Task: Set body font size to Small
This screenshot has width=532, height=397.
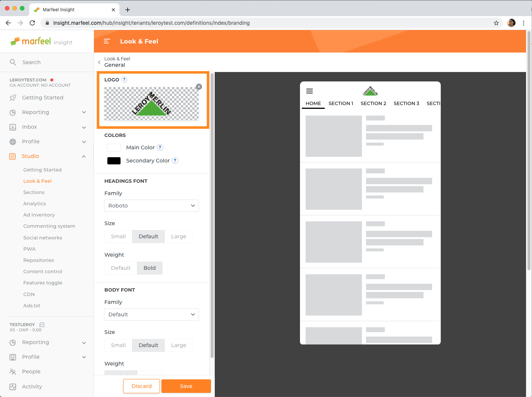Action: click(118, 345)
